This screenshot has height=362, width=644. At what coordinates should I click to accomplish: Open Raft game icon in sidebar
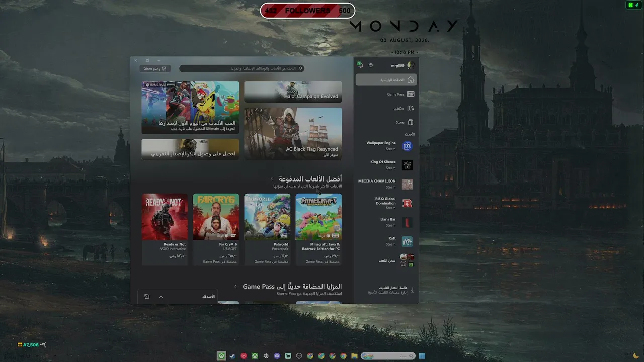pos(407,241)
